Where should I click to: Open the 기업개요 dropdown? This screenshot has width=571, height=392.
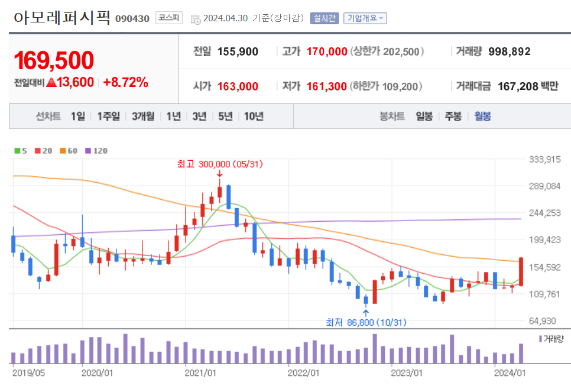pos(365,18)
